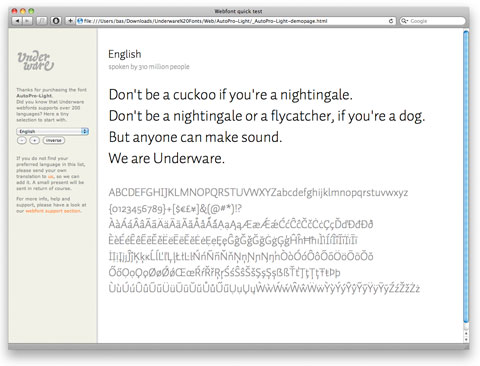Viewport: 480px width, 366px height.
Task: Open the bookmarks book icon in toolbar
Action: point(42,21)
